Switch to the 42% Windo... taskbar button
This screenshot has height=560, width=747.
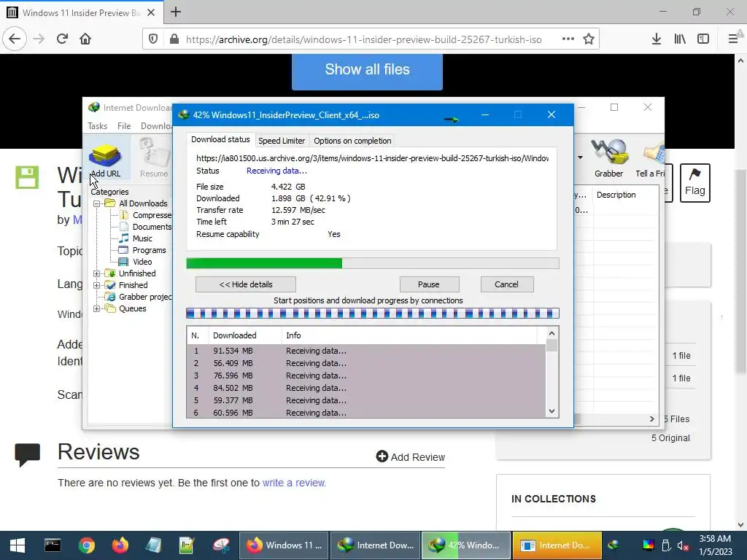(465, 545)
